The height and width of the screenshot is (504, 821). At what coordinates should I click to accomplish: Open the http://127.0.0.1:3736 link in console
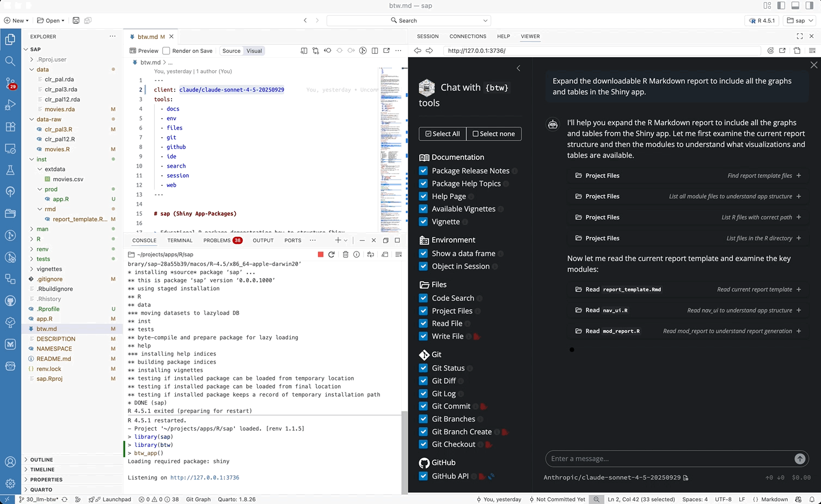[x=205, y=478]
